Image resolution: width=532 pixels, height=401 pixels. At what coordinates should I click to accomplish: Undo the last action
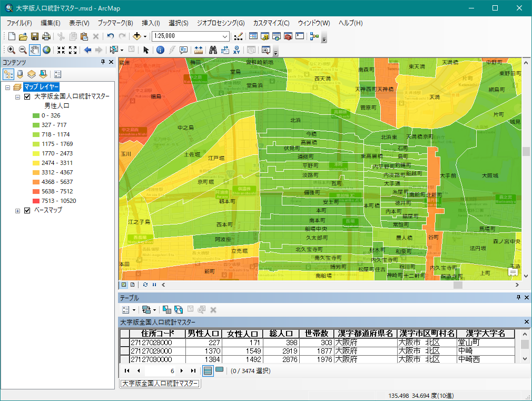coord(110,36)
